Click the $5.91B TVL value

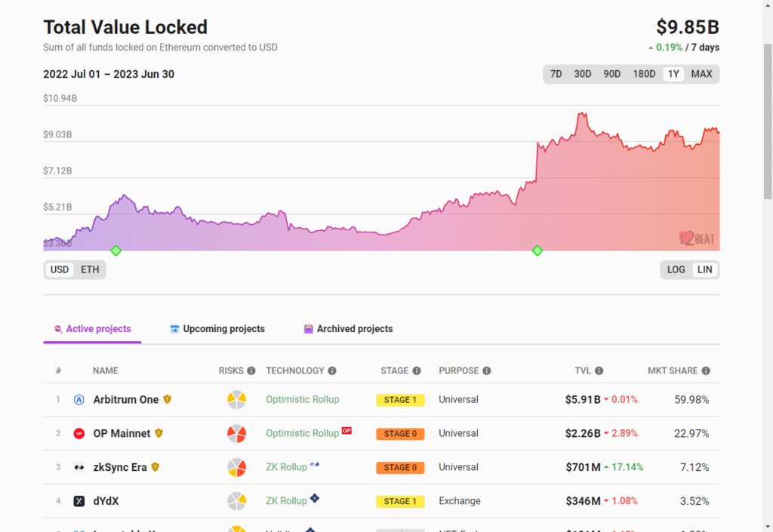pyautogui.click(x=583, y=399)
